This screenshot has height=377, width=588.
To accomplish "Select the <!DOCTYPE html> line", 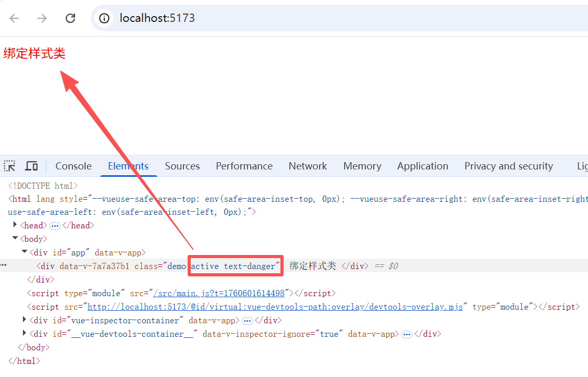I will pyautogui.click(x=43, y=186).
